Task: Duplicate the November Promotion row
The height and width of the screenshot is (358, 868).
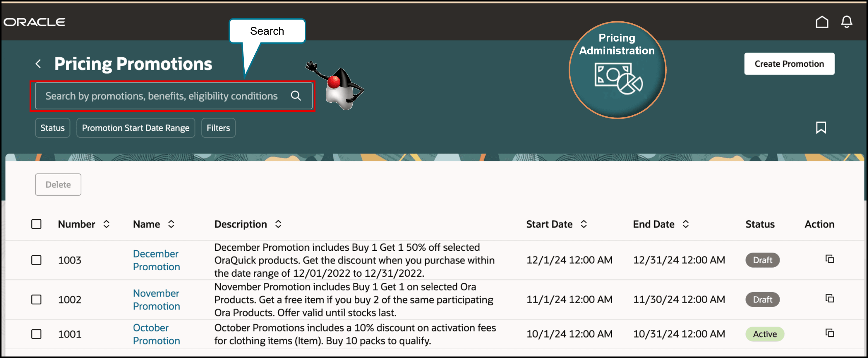Action: point(830,298)
